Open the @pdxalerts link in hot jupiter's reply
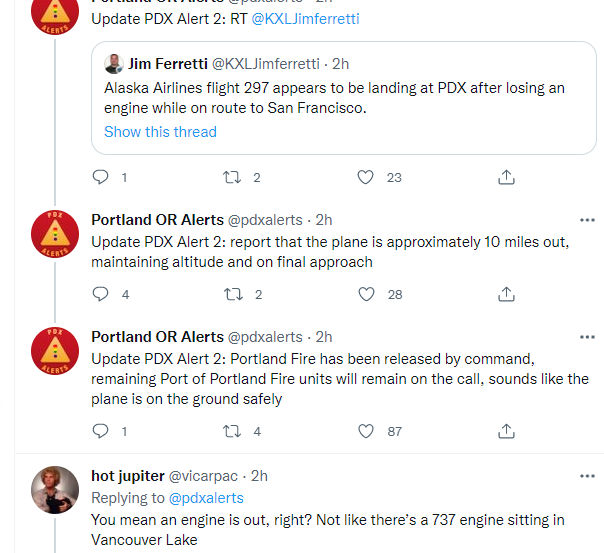Viewport: 604px width, 553px height. pos(206,498)
